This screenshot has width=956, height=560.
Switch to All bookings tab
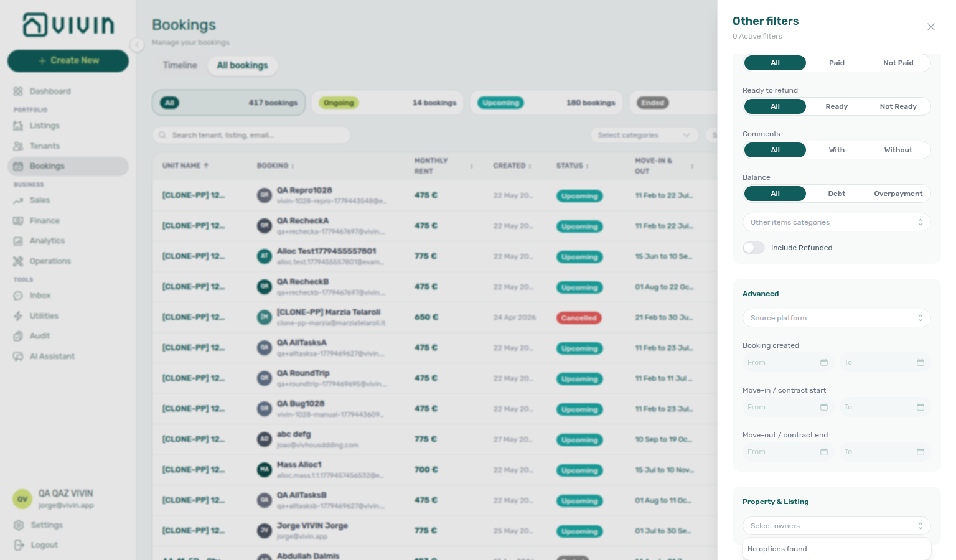pyautogui.click(x=242, y=65)
